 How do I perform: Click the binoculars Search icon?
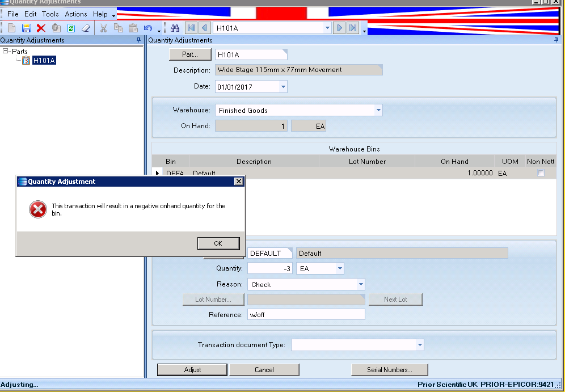tap(175, 28)
